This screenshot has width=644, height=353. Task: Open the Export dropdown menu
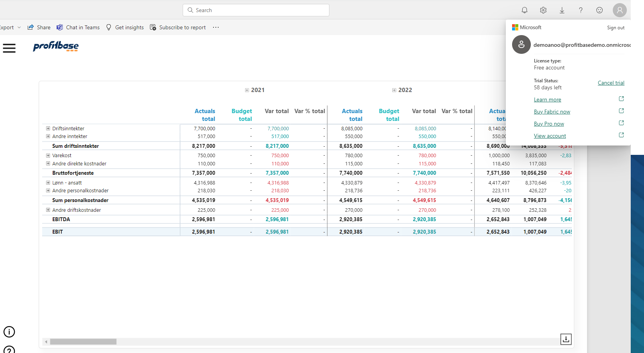(19, 27)
